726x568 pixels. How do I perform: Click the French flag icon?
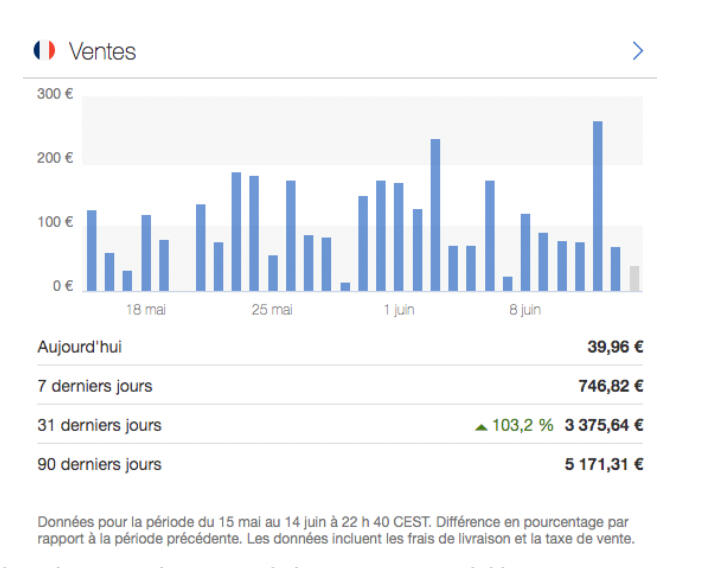pyautogui.click(x=44, y=50)
